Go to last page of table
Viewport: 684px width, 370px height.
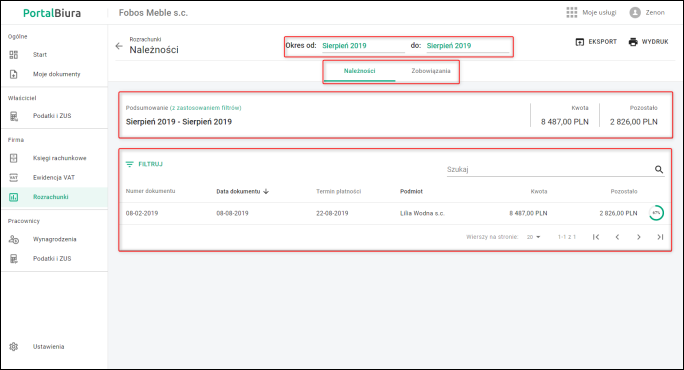click(660, 237)
